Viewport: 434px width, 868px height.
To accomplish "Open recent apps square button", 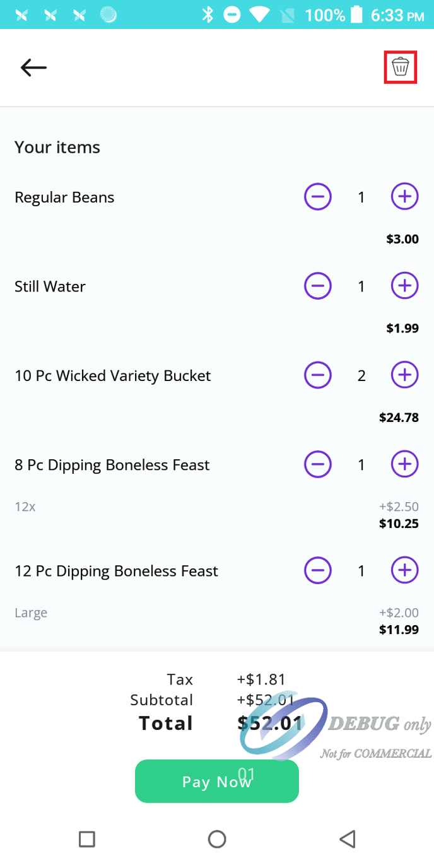I will coord(87,839).
